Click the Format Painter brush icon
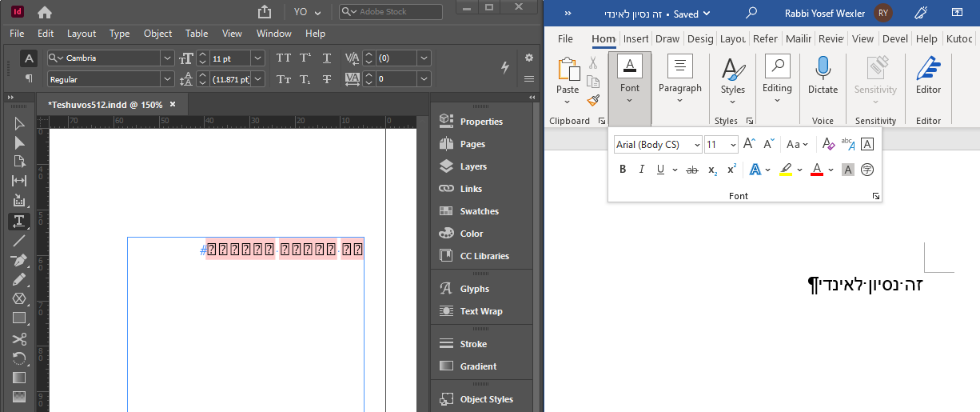Image resolution: width=980 pixels, height=412 pixels. pos(593,100)
